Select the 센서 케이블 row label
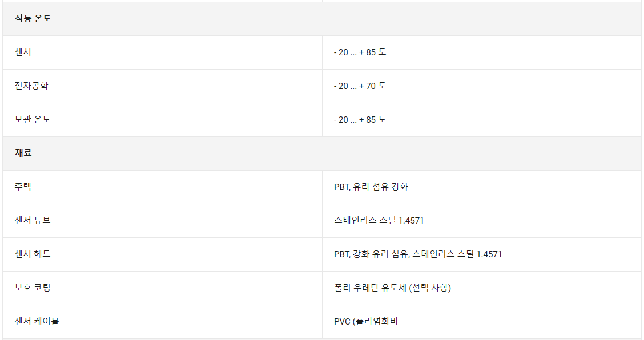 pyautogui.click(x=37, y=322)
